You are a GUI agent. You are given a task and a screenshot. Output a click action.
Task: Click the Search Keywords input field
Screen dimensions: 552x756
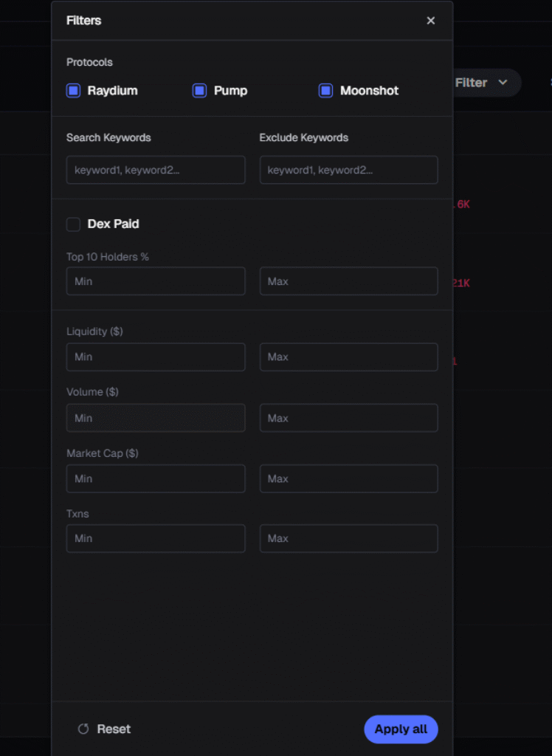(156, 170)
